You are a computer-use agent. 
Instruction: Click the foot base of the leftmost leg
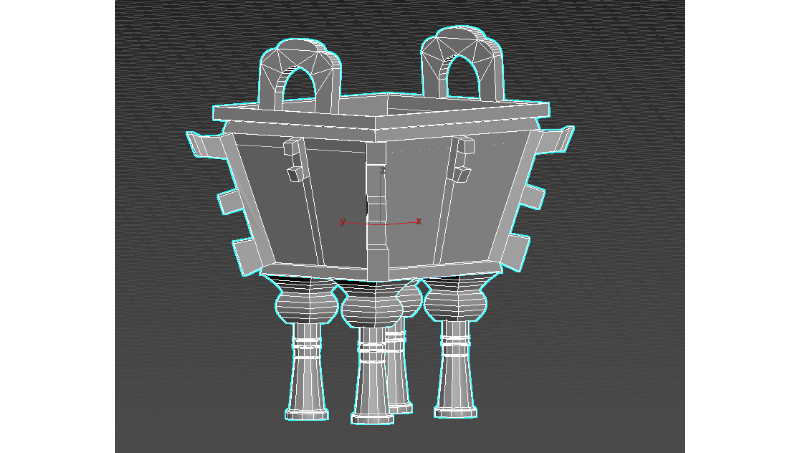306,412
